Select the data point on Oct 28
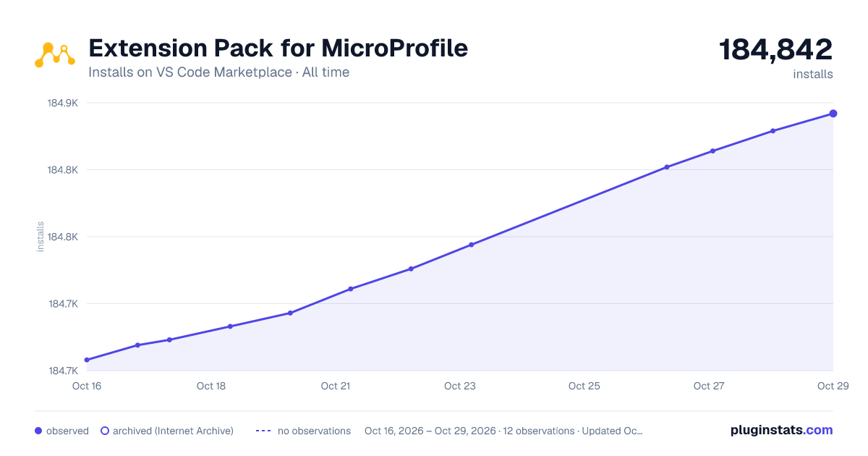 (x=773, y=131)
